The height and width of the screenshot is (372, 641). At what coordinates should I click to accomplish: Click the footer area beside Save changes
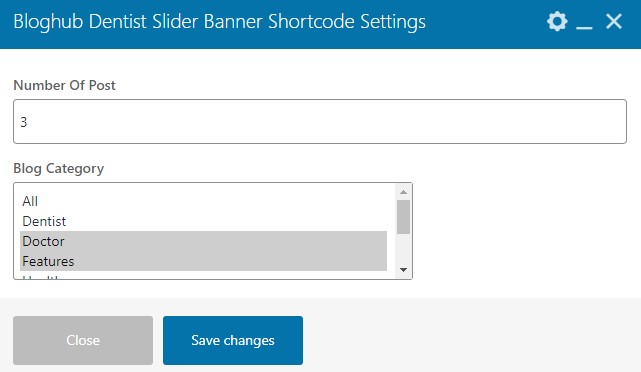(470, 340)
